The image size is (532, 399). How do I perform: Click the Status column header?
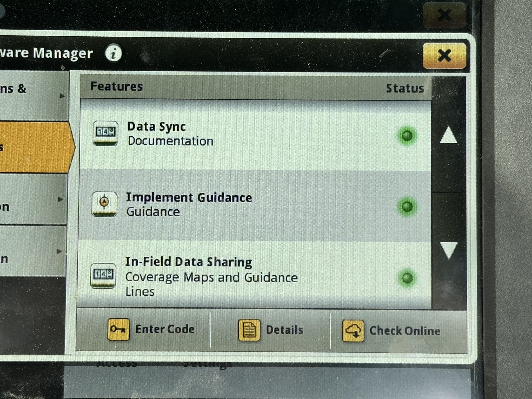pos(405,88)
